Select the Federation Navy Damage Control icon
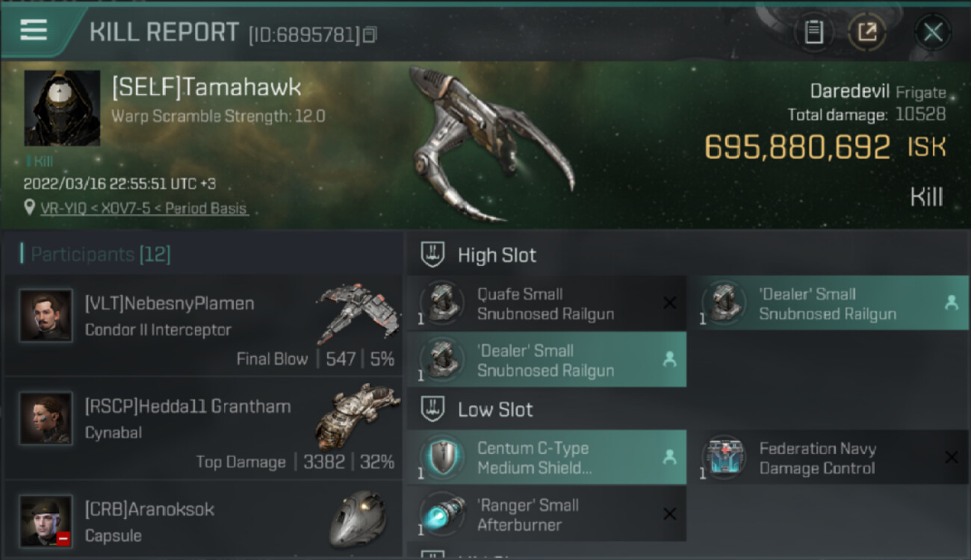The image size is (971, 560). tap(724, 457)
